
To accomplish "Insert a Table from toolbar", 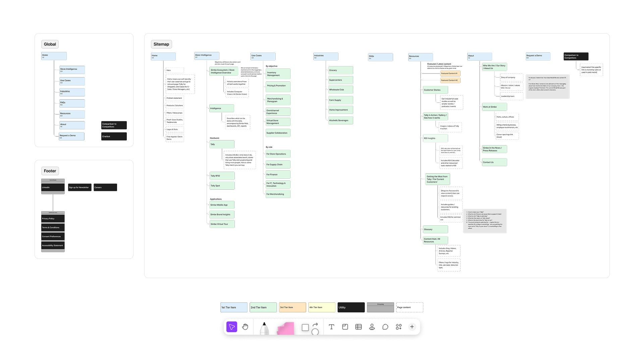I will pos(358,327).
